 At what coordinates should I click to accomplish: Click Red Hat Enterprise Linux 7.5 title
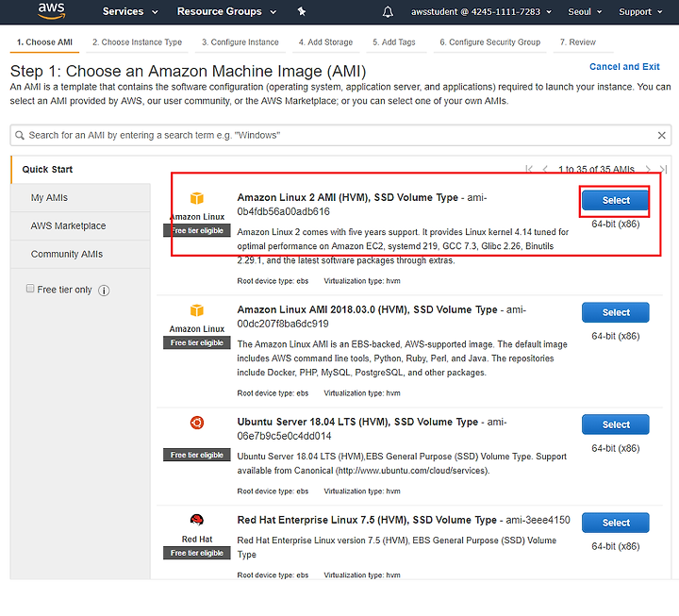(366, 520)
